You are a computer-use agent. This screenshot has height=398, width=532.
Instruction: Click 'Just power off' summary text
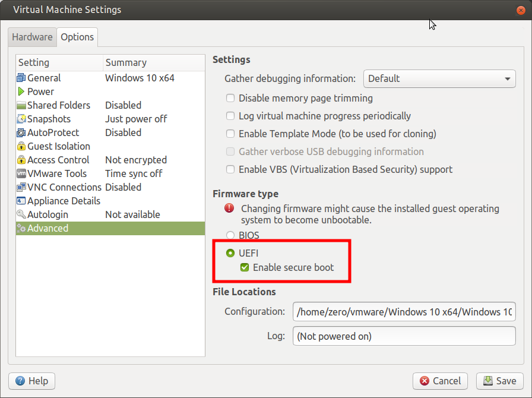pyautogui.click(x=136, y=119)
